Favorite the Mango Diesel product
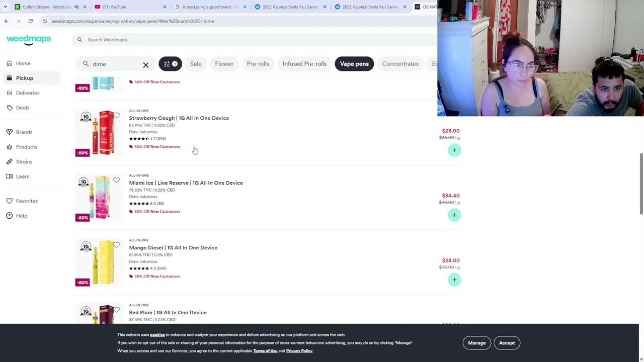 tap(116, 245)
